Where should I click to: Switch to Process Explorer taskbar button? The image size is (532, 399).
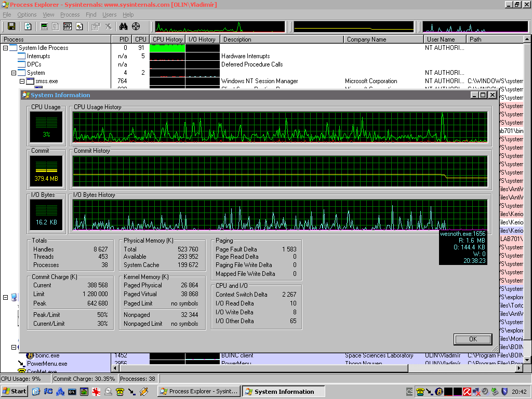tap(199, 392)
